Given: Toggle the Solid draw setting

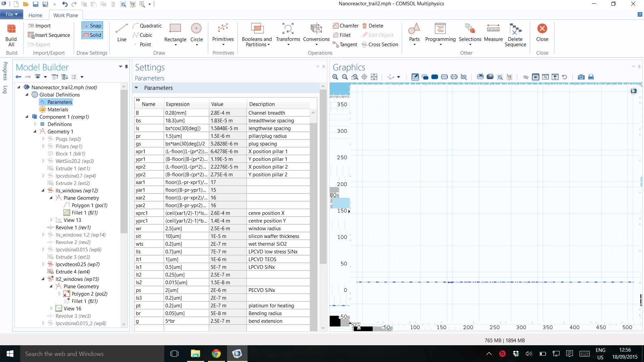Looking at the screenshot, I should pos(92,35).
